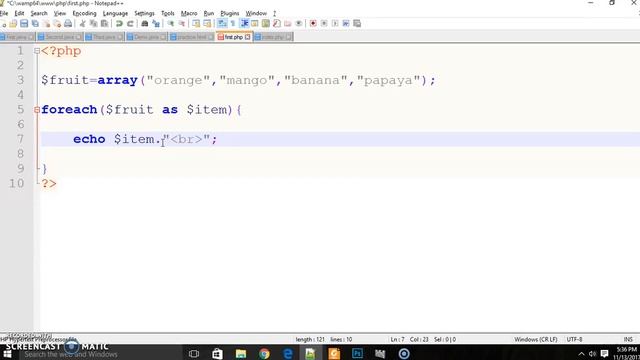Place cursor on the $fruit=array line
640x360 pixels.
point(238,80)
